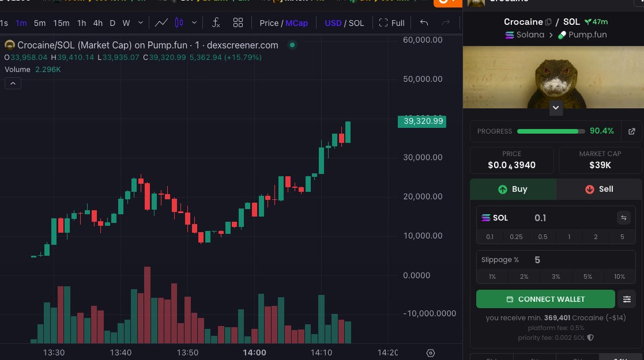Switch chart to MCap mode
This screenshot has width=644, height=360.
pyautogui.click(x=296, y=23)
